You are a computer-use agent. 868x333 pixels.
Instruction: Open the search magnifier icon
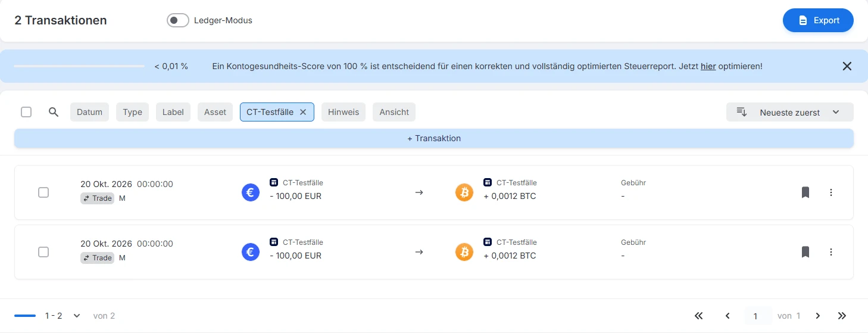[x=54, y=112]
